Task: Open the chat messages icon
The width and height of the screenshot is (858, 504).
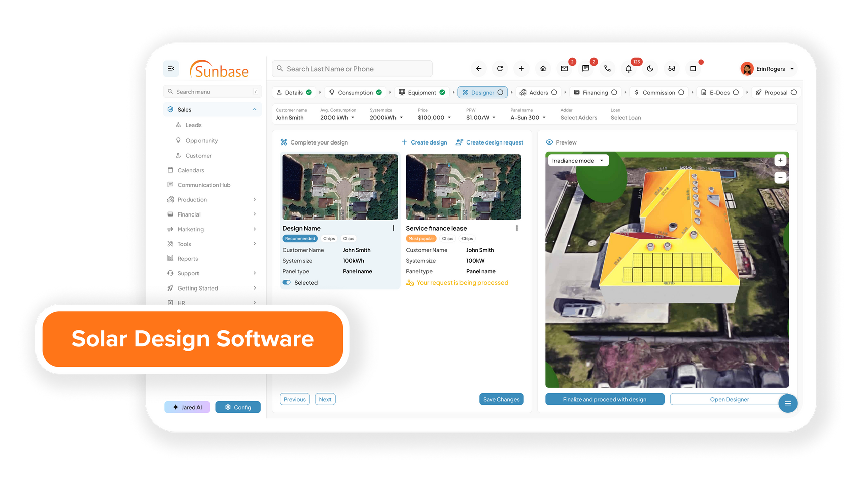Action: [586, 68]
